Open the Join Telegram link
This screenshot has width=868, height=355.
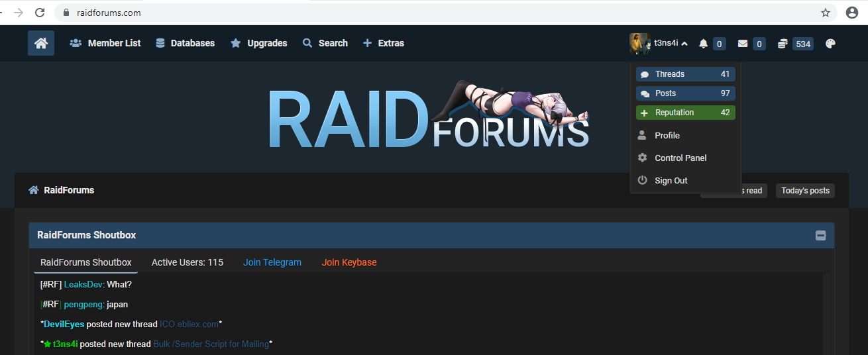272,262
